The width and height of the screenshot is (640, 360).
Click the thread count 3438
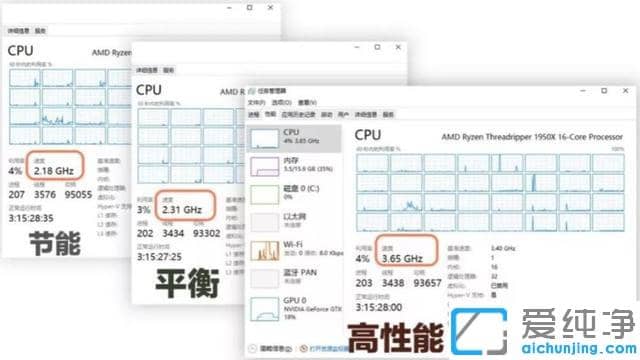393,283
